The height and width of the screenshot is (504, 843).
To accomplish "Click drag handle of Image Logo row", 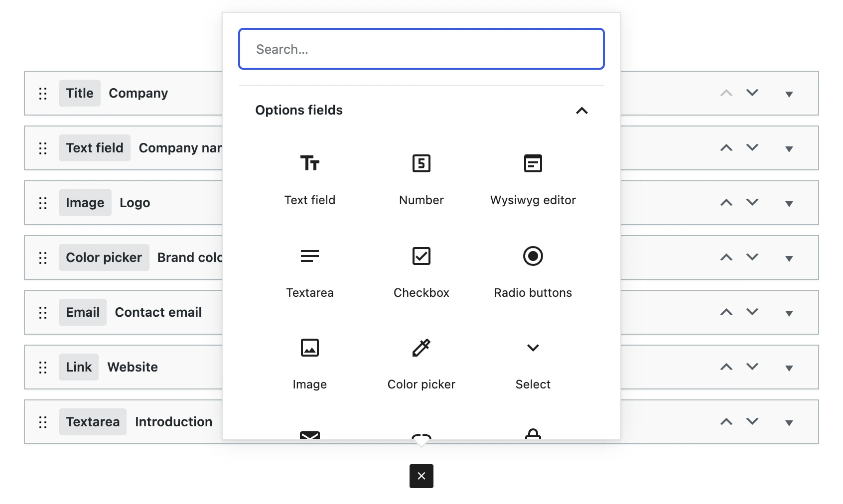I will pos(43,203).
